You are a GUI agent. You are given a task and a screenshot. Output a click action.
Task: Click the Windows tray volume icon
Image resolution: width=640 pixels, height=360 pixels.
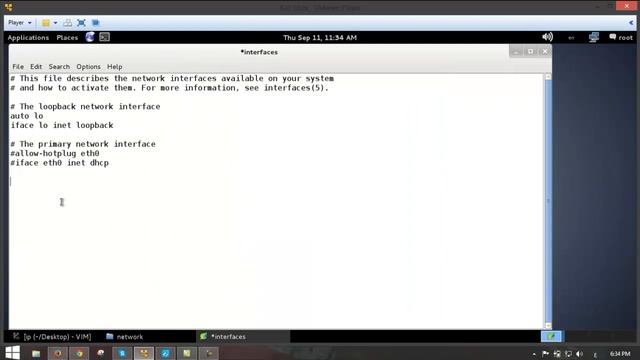click(x=579, y=354)
